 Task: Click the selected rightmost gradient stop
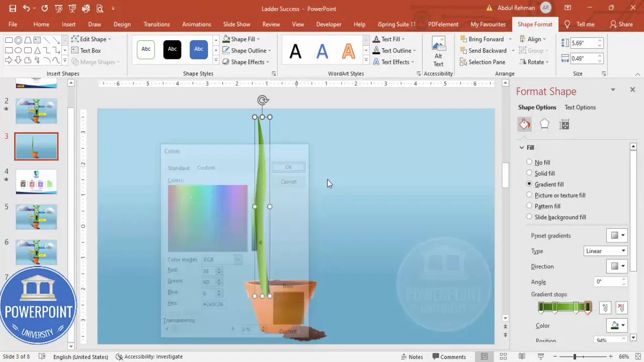588,308
